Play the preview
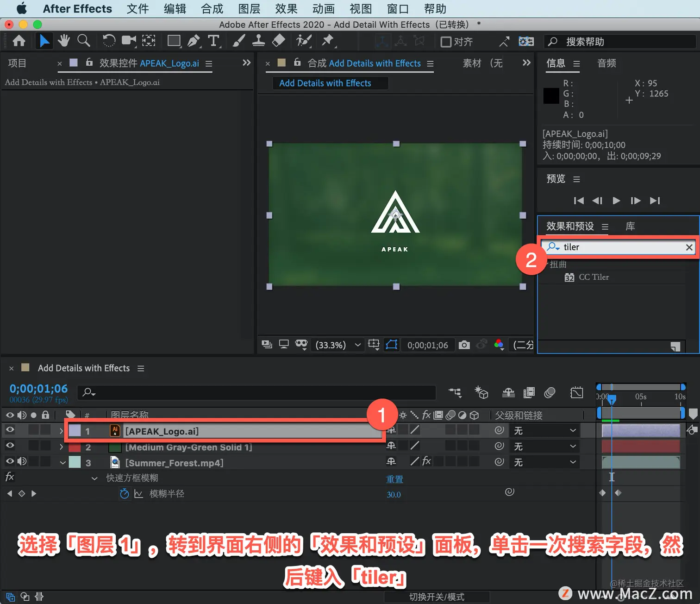Screen dimensions: 700x604 click(616, 201)
